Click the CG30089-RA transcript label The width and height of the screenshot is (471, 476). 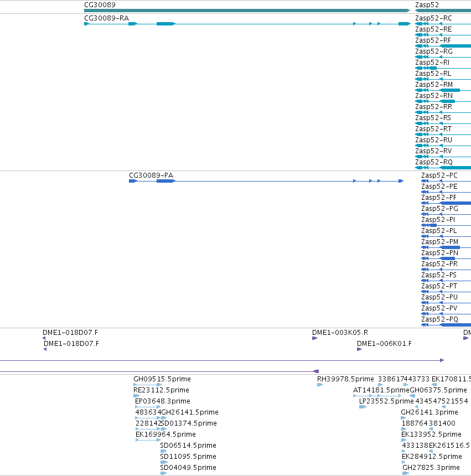tap(106, 18)
